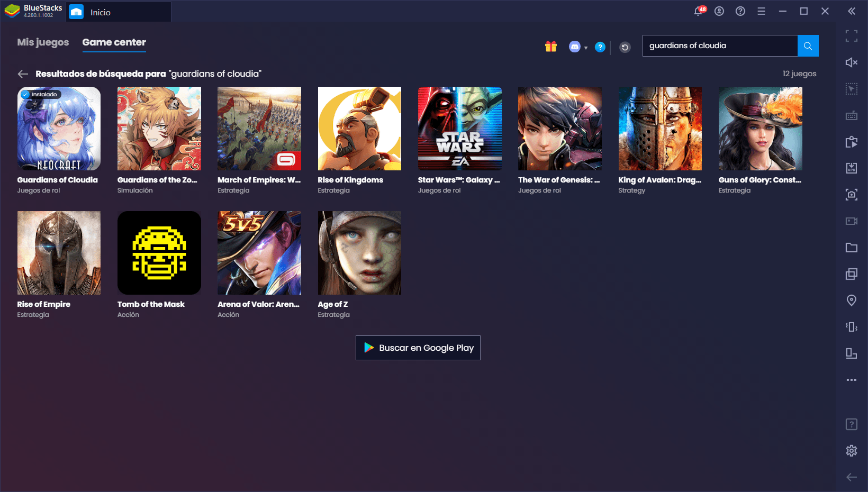Open Guns of Glory thumbnail
The height and width of the screenshot is (492, 868).
761,129
